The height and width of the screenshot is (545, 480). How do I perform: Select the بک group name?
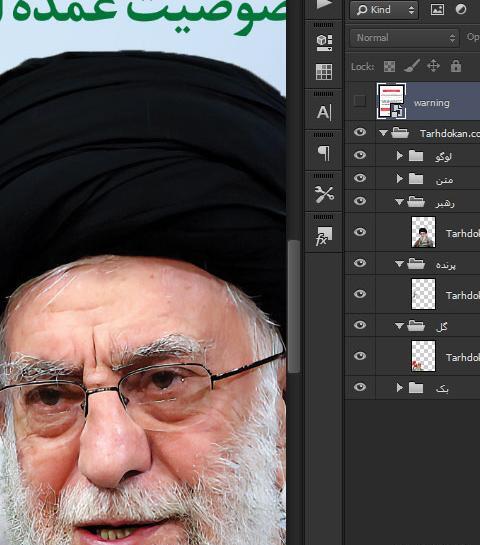[x=442, y=389]
